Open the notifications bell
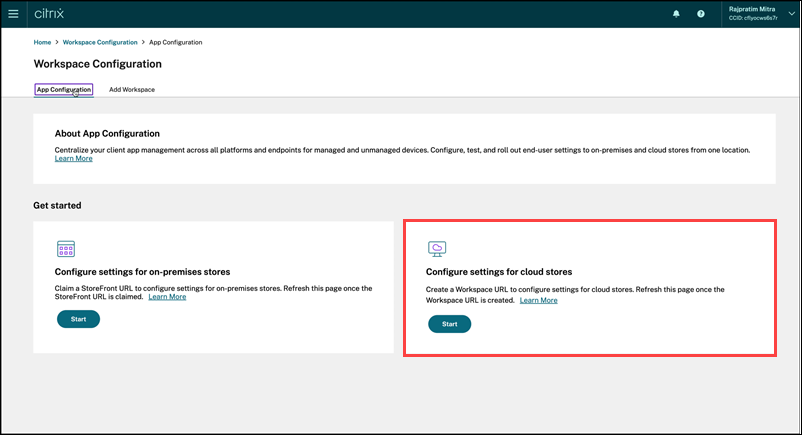The height and width of the screenshot is (435, 802). pos(676,14)
